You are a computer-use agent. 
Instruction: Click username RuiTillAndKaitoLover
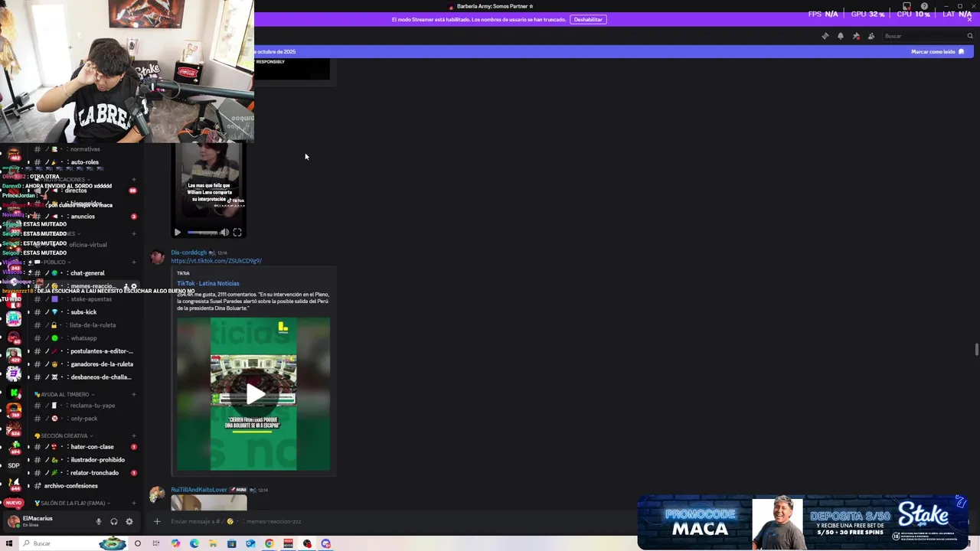(x=199, y=490)
